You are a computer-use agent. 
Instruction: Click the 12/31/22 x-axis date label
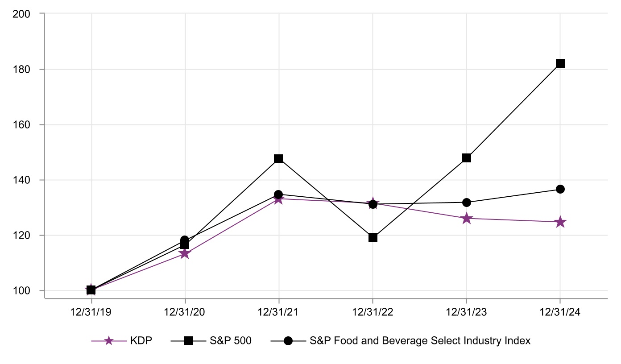coord(373,313)
